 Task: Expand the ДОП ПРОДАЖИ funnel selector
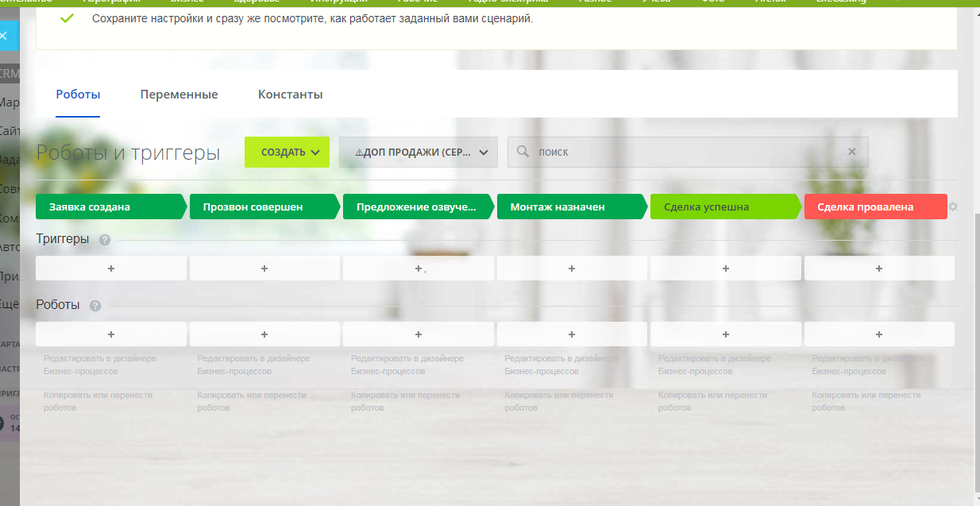click(x=419, y=152)
